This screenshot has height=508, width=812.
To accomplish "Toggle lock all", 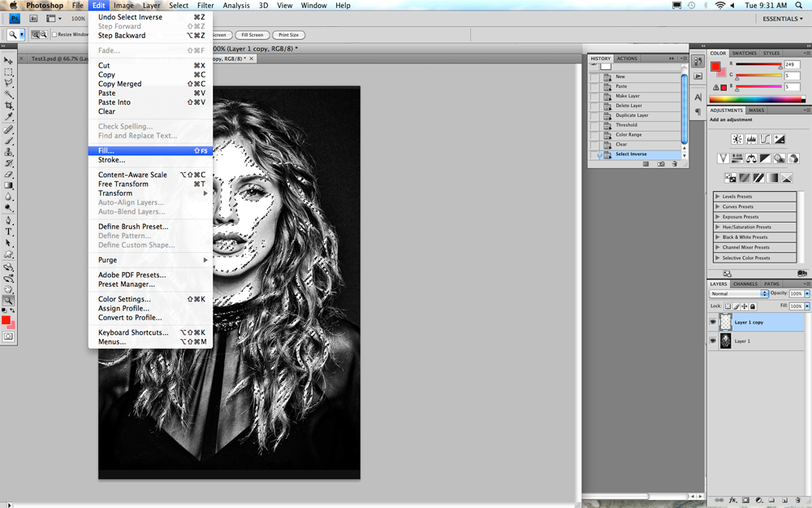I will click(753, 306).
